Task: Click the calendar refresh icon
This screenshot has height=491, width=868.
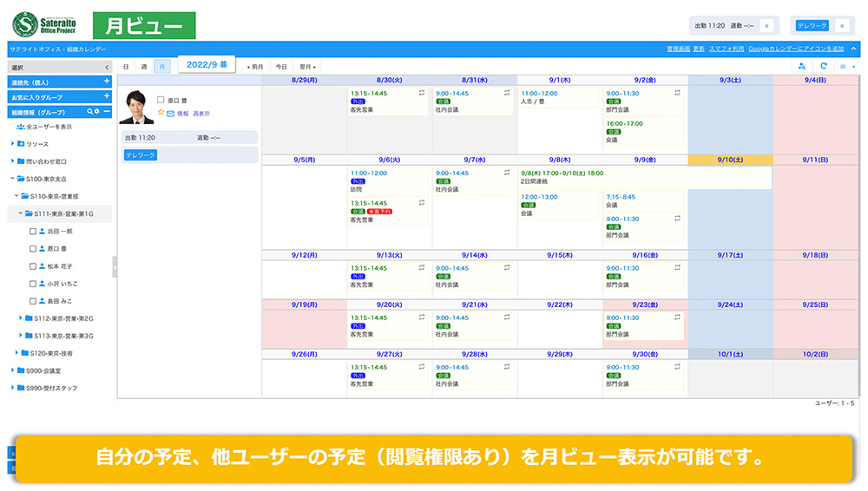Action: 824,66
